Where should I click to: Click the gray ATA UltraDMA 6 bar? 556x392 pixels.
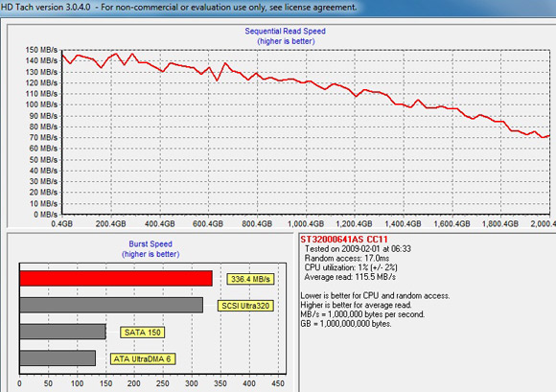(x=58, y=357)
